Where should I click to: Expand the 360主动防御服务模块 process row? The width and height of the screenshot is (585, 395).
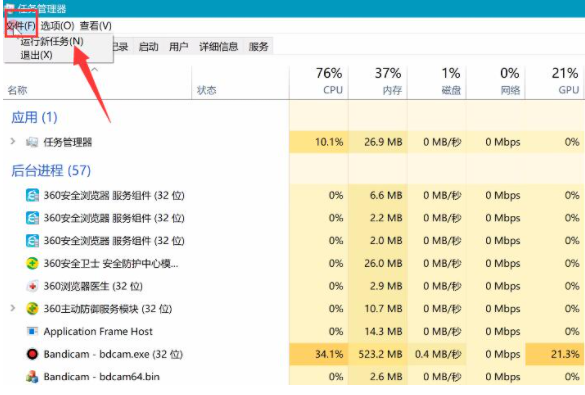(x=13, y=308)
